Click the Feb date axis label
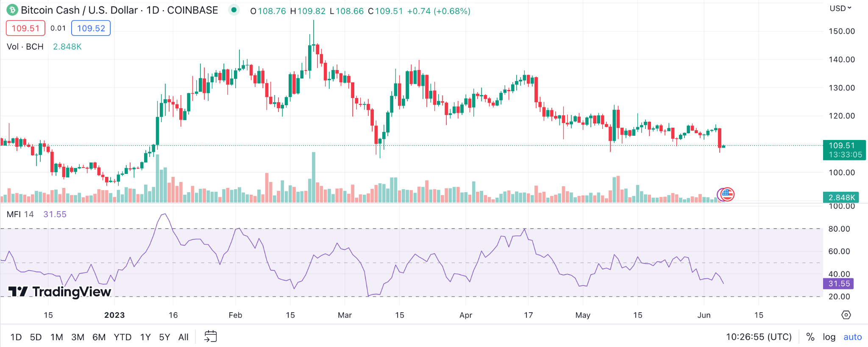Image resolution: width=868 pixels, height=347 pixels. (235, 315)
